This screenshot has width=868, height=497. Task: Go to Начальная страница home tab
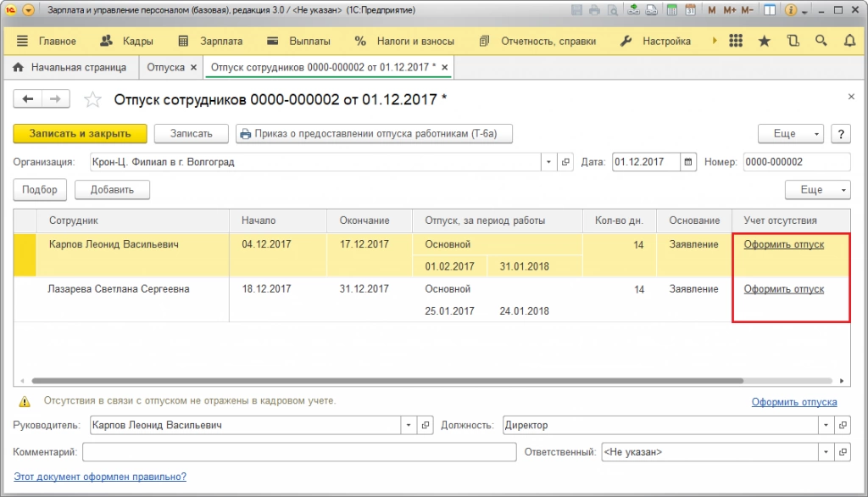[70, 67]
